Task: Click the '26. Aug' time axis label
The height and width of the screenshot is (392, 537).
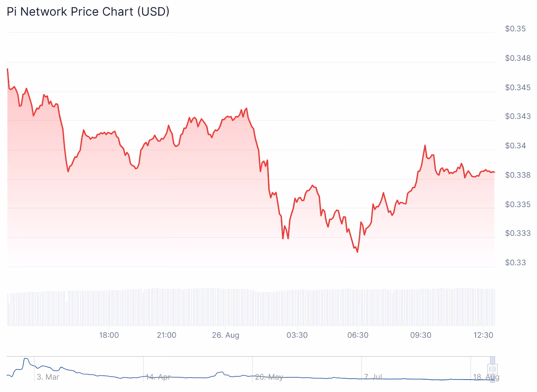Action: [x=226, y=335]
